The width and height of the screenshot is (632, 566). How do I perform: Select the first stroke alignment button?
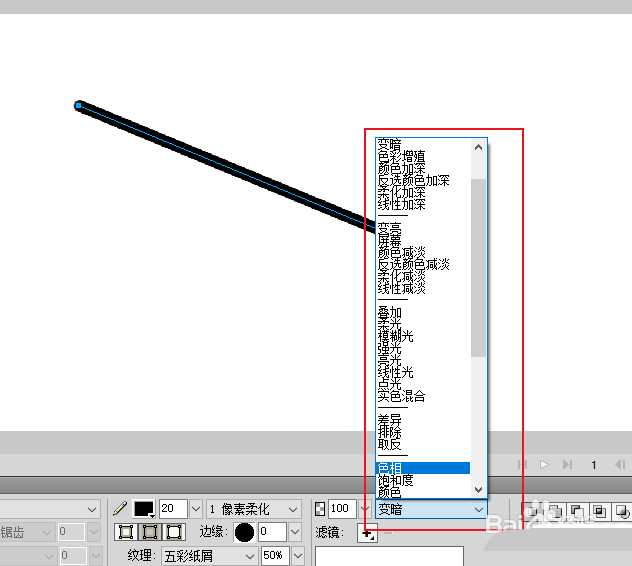[127, 532]
